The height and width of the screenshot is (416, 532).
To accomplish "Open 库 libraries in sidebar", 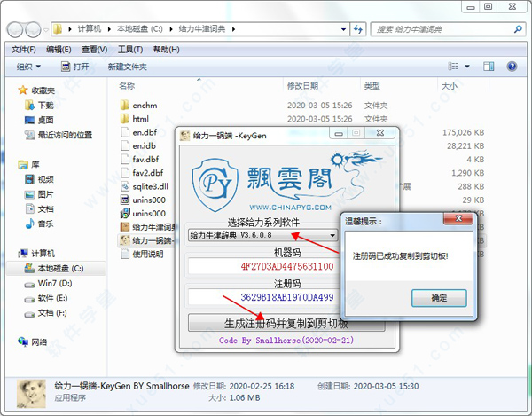I will pyautogui.click(x=29, y=165).
